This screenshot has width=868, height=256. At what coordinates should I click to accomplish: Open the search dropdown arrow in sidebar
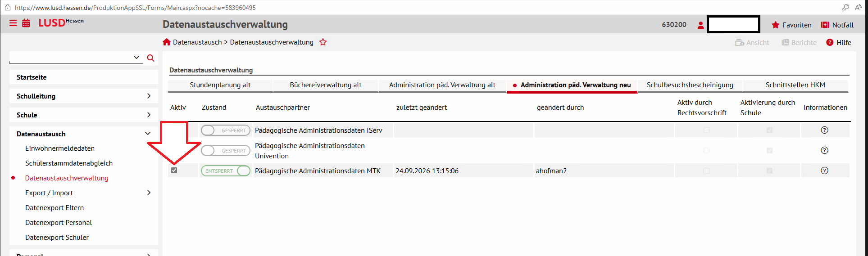click(x=136, y=58)
